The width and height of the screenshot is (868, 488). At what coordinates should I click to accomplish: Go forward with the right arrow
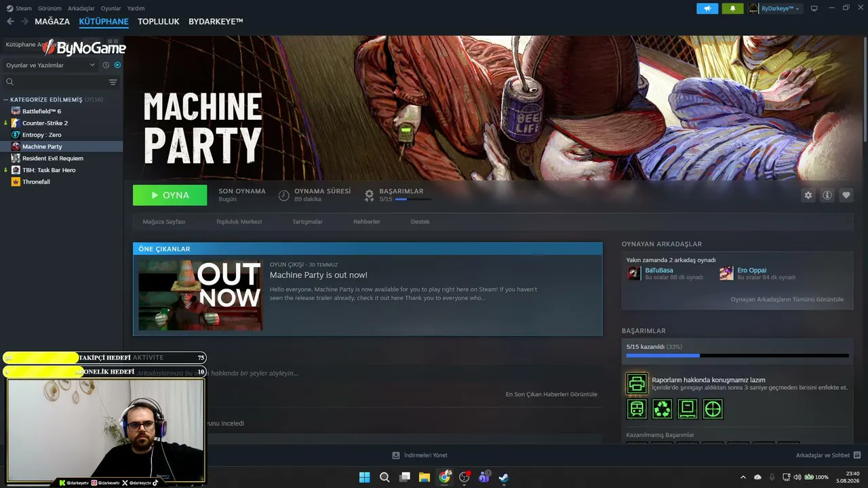point(24,22)
